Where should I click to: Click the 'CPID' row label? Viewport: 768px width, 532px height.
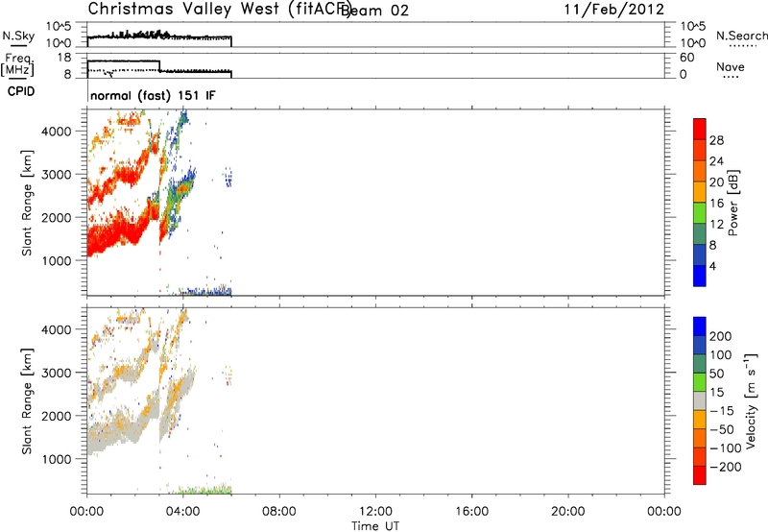pos(21,91)
